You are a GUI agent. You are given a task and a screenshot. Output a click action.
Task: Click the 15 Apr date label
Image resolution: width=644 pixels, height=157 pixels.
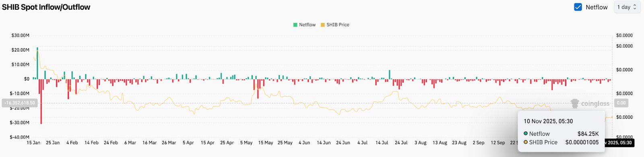pos(207,143)
